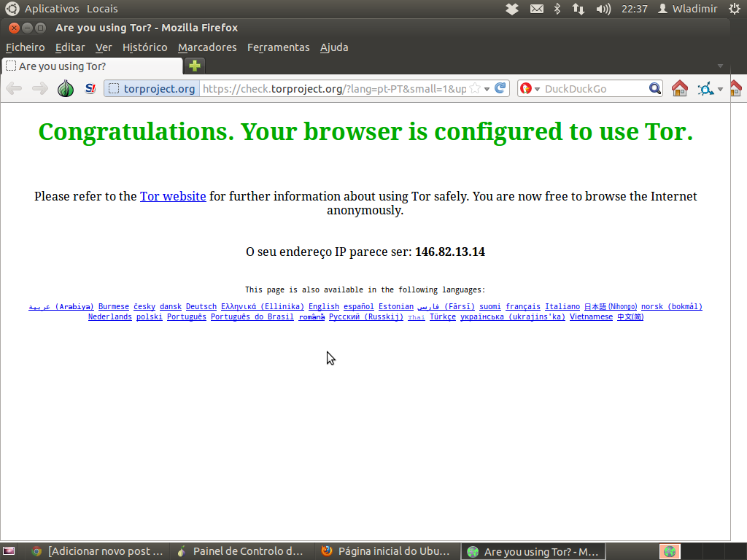Click into the URL address field

coord(334,88)
